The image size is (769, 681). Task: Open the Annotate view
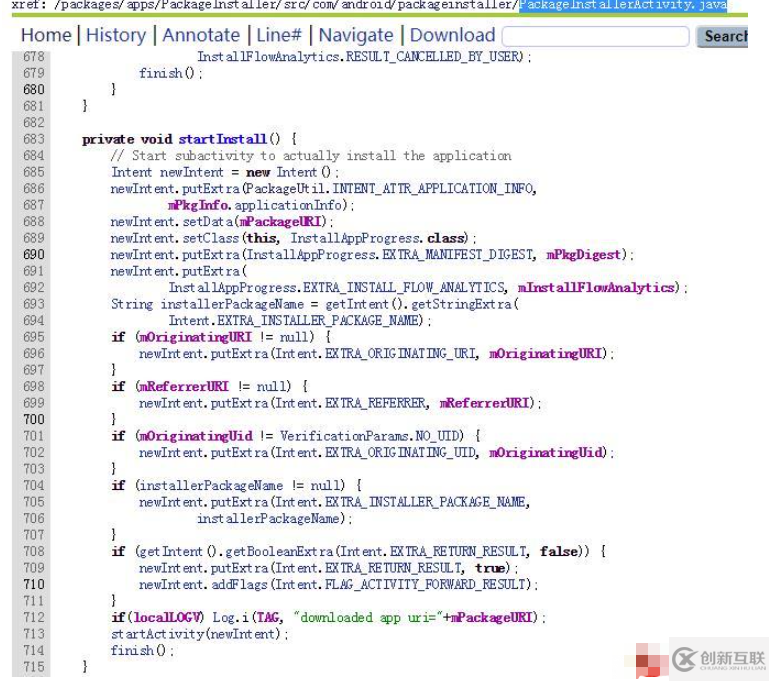click(x=201, y=35)
